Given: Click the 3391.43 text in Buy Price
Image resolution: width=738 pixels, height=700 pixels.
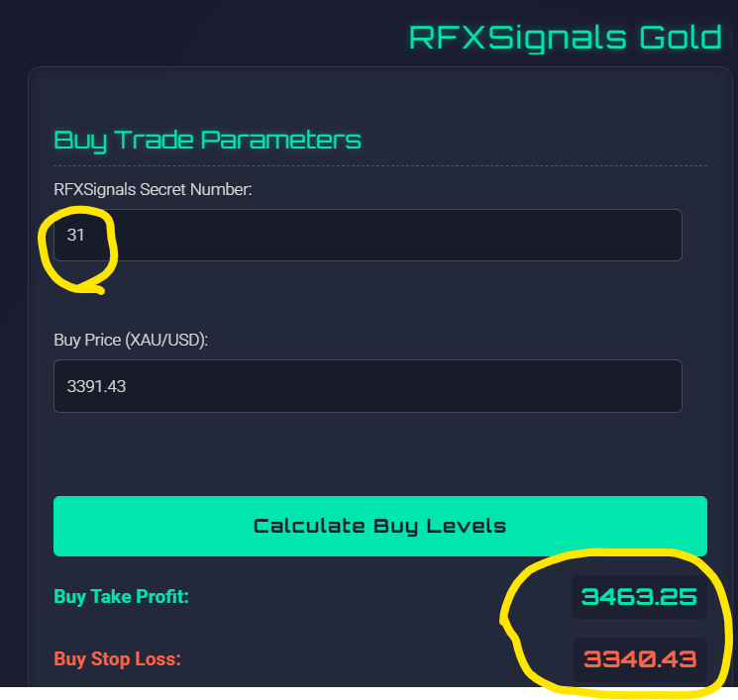Looking at the screenshot, I should 96,385.
